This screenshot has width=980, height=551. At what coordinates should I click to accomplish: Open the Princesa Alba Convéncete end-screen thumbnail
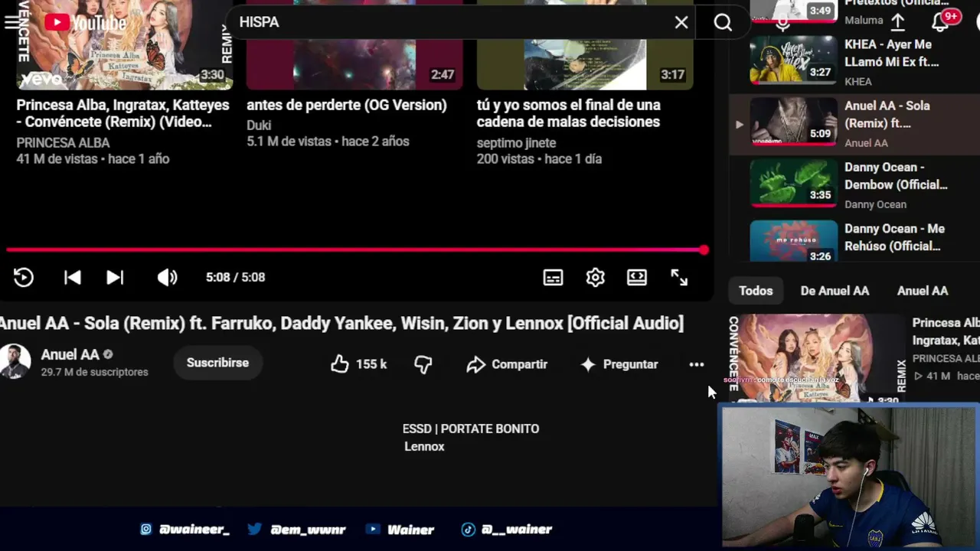tap(124, 44)
